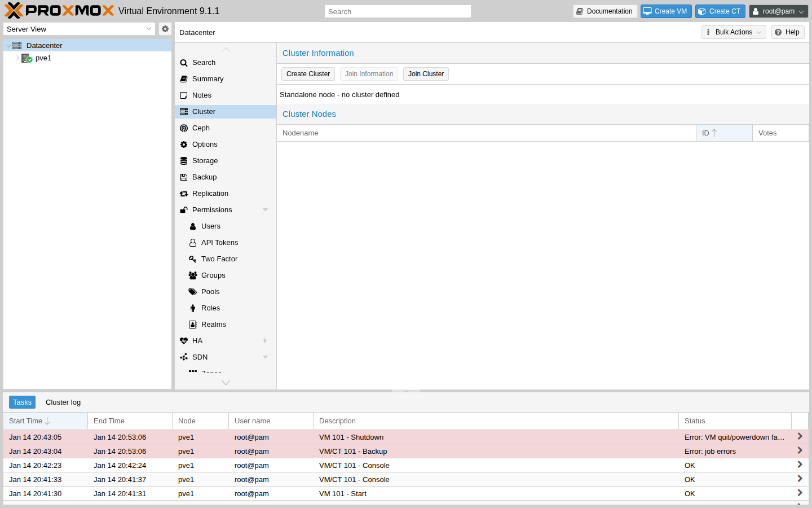812x508 pixels.
Task: Select the Options menu item
Action: (x=205, y=144)
